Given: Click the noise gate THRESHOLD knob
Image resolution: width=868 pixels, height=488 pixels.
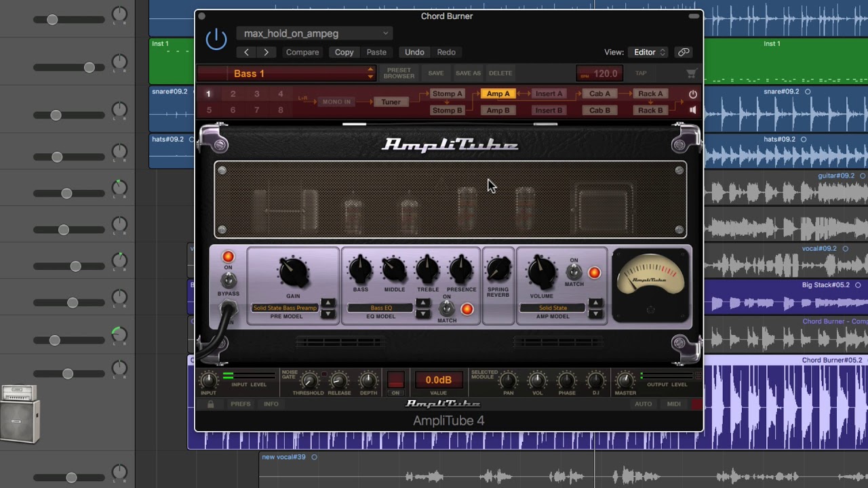Looking at the screenshot, I should (x=309, y=380).
